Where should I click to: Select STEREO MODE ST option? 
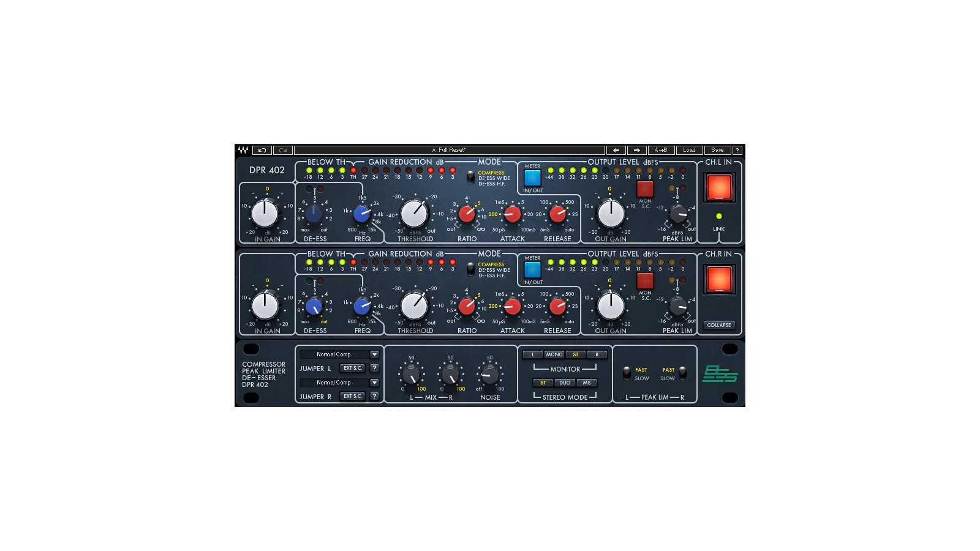(x=543, y=383)
